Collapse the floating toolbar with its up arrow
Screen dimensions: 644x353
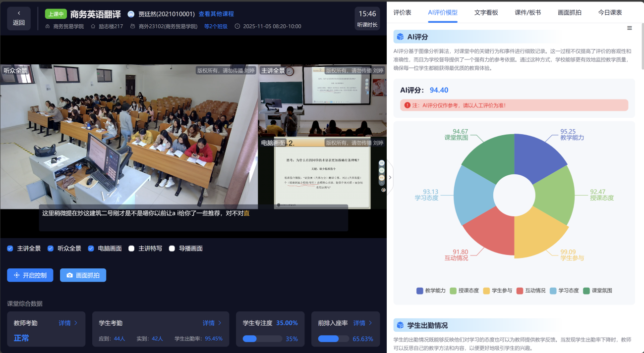coord(381,184)
